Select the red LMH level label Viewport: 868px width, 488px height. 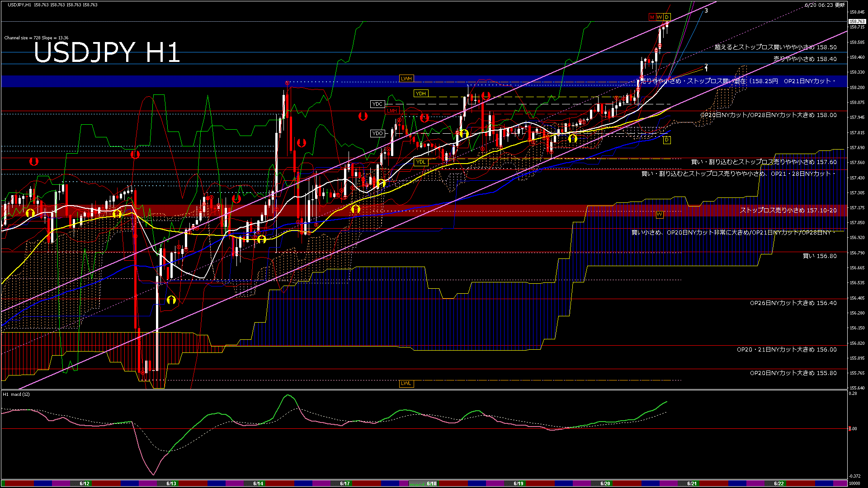(x=392, y=111)
